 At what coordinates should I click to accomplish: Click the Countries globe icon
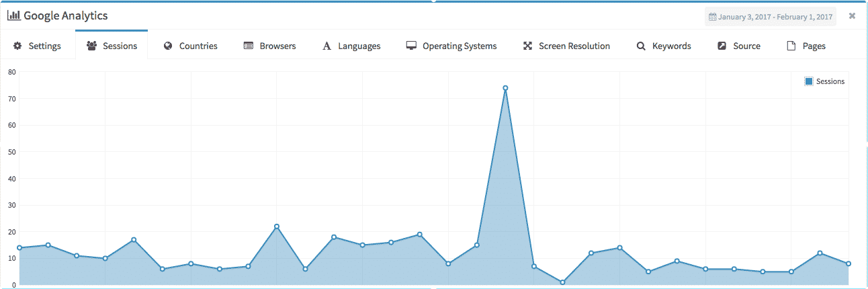(168, 46)
